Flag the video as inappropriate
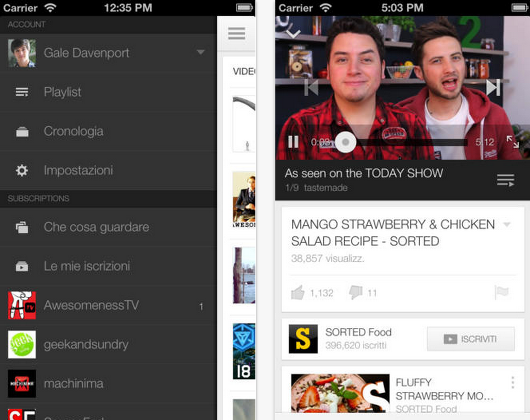This screenshot has width=530, height=420. point(502,292)
